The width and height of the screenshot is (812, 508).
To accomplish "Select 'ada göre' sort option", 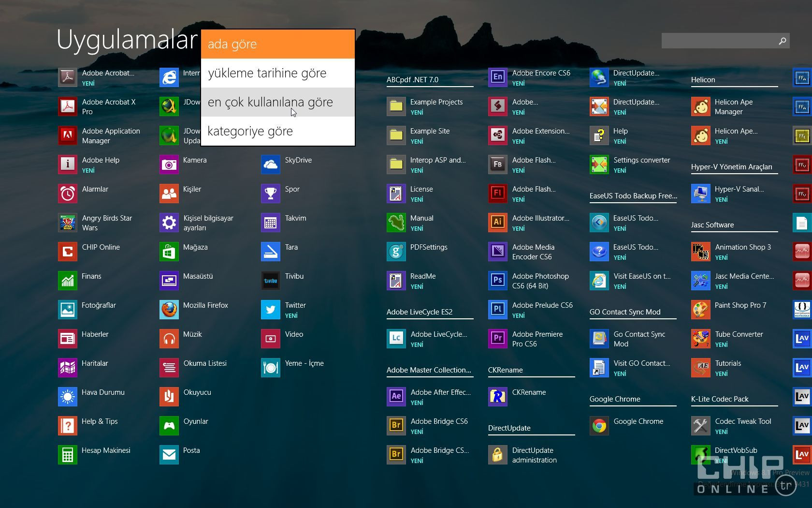I will [x=278, y=44].
